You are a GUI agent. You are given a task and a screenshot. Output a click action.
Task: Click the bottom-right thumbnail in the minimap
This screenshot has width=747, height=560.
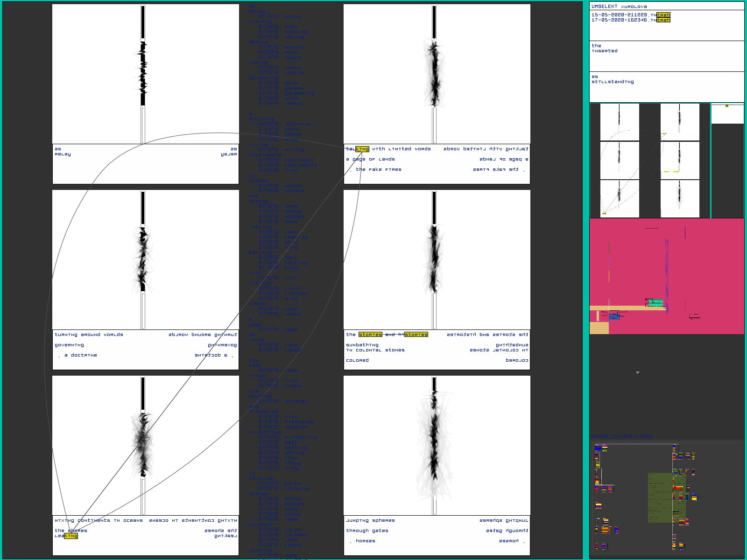(x=679, y=199)
